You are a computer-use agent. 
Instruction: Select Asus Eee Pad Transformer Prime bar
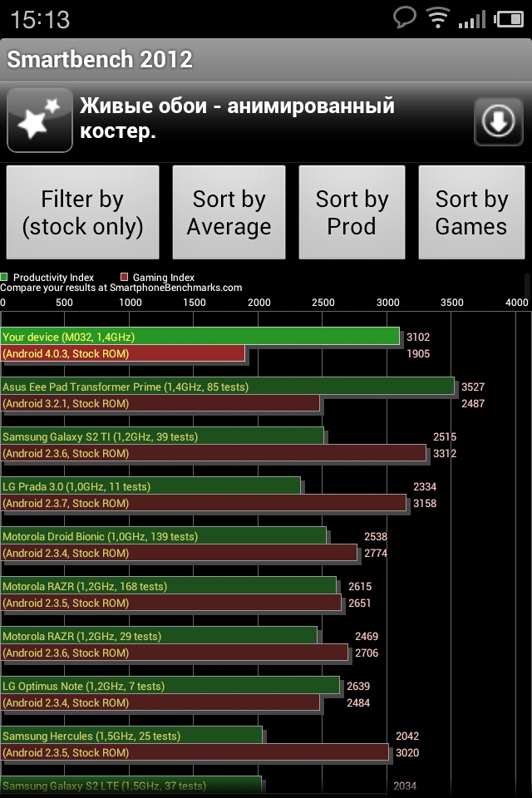pos(228,387)
